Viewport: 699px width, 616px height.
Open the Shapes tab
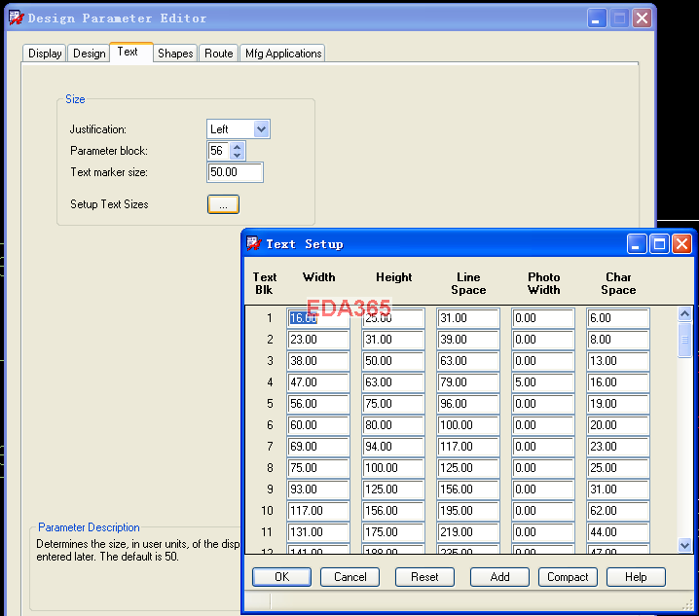pyautogui.click(x=175, y=54)
